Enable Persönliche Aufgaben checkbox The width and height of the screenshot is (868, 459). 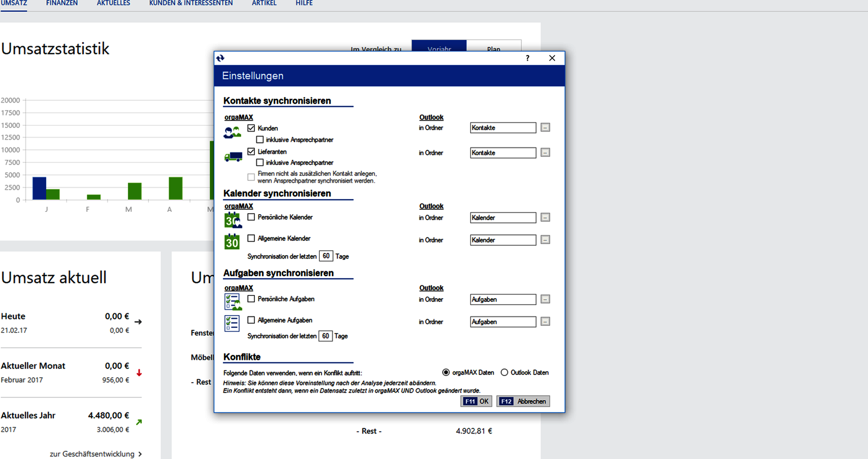tap(251, 299)
